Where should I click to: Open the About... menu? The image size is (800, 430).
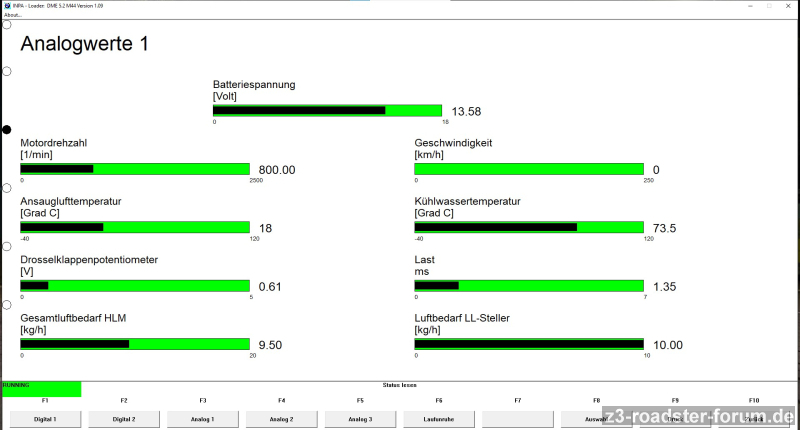[13, 14]
